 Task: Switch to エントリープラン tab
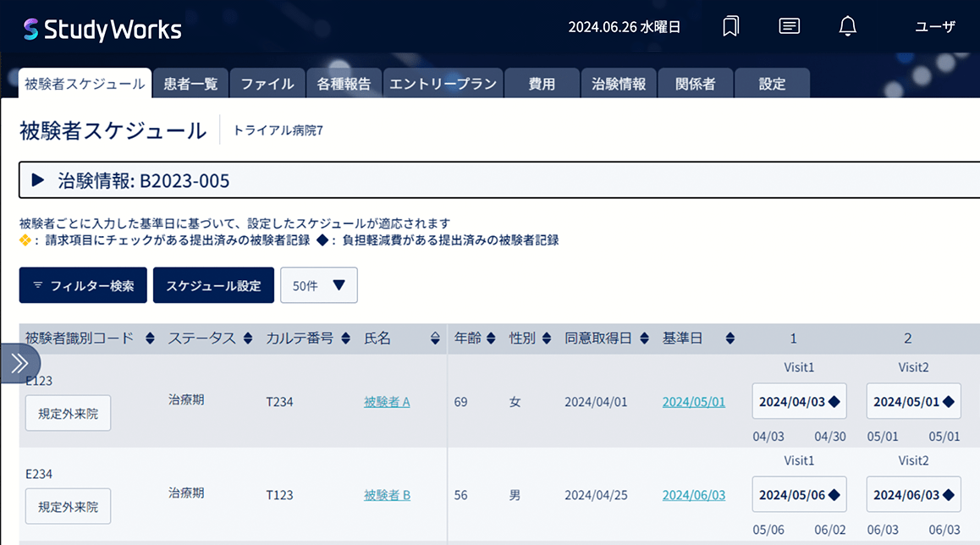click(443, 84)
